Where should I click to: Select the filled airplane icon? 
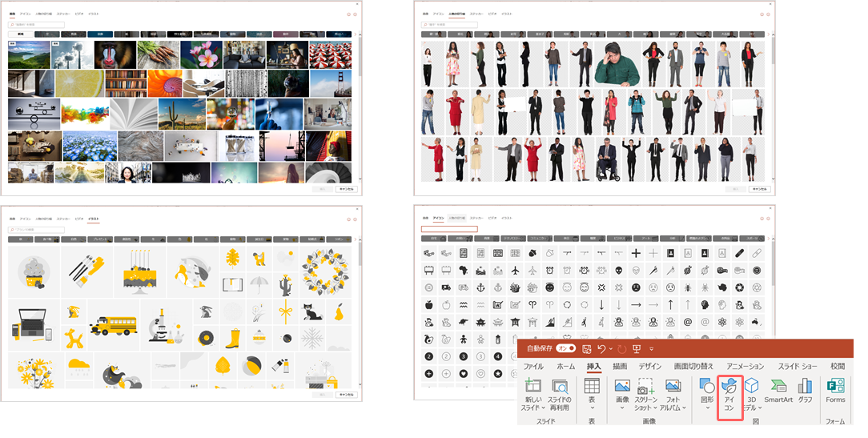pyautogui.click(x=516, y=270)
